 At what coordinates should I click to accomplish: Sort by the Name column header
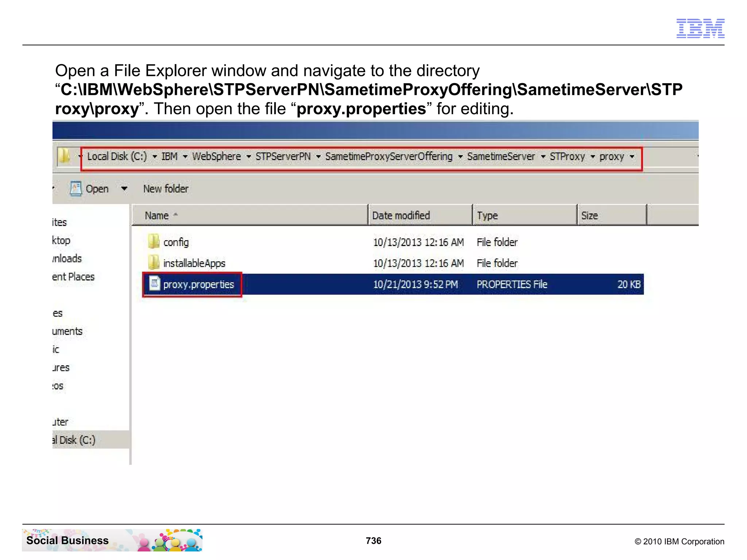tap(249, 215)
